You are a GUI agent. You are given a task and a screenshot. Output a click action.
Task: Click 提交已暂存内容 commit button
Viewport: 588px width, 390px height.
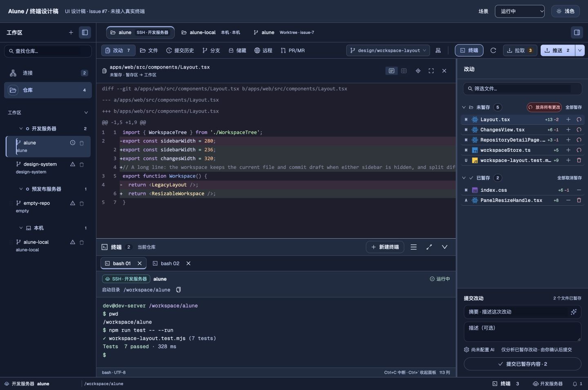[523, 364]
